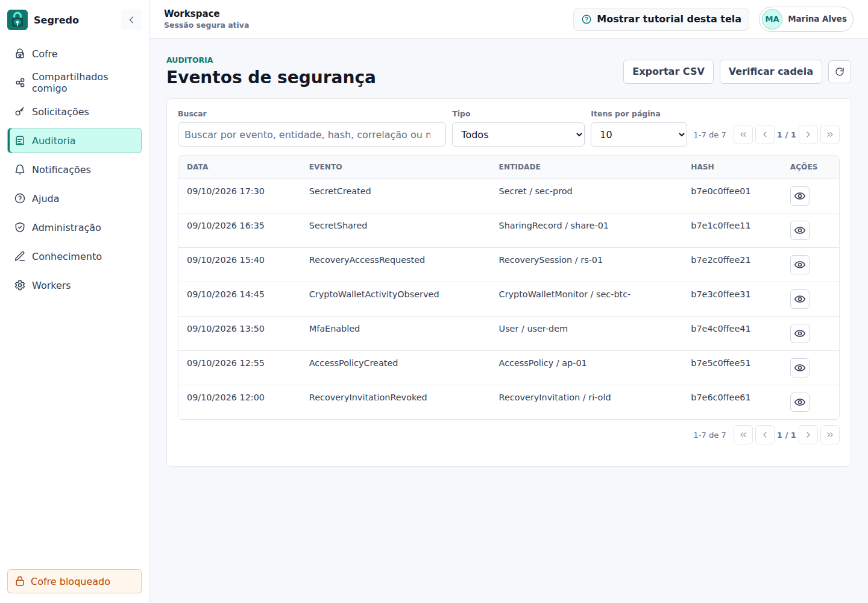View details of SecretCreated event

pyautogui.click(x=800, y=196)
